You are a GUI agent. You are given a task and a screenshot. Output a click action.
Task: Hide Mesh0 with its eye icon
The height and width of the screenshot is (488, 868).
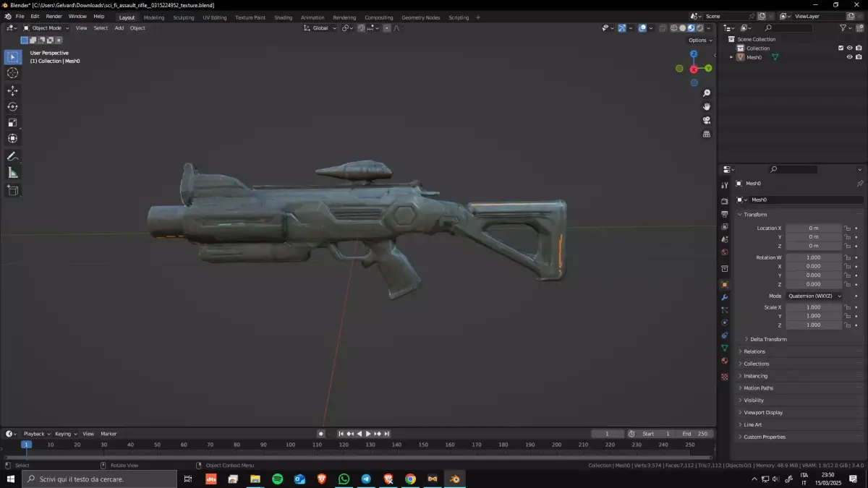849,57
